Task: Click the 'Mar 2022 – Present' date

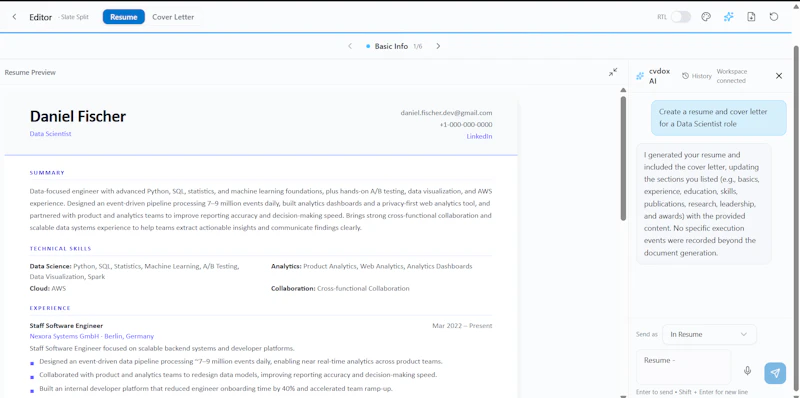Action: tap(462, 326)
